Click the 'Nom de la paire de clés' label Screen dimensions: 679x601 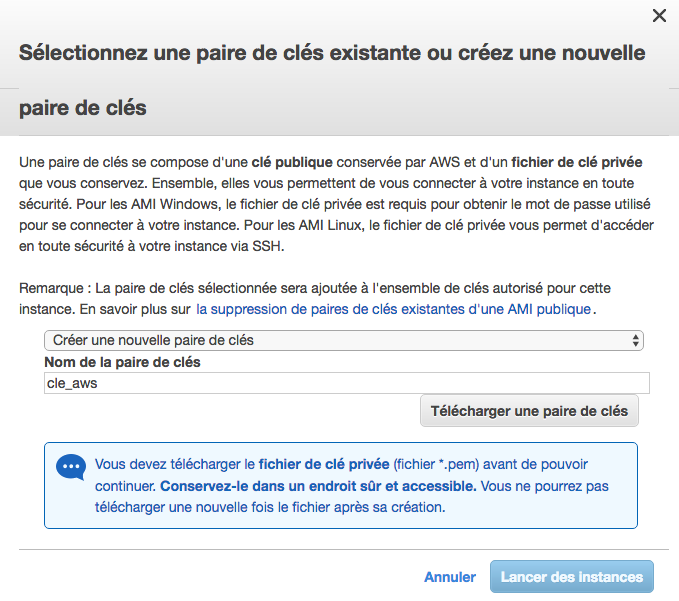(x=123, y=361)
